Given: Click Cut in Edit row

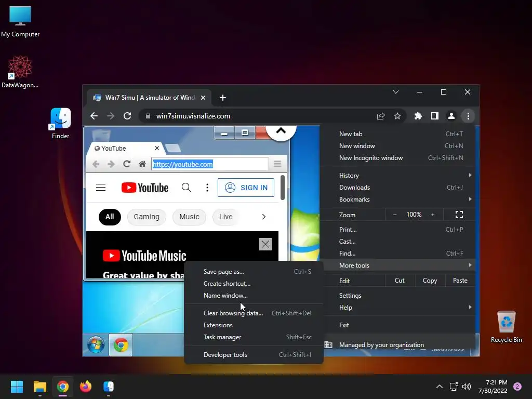Looking at the screenshot, I should [x=400, y=281].
